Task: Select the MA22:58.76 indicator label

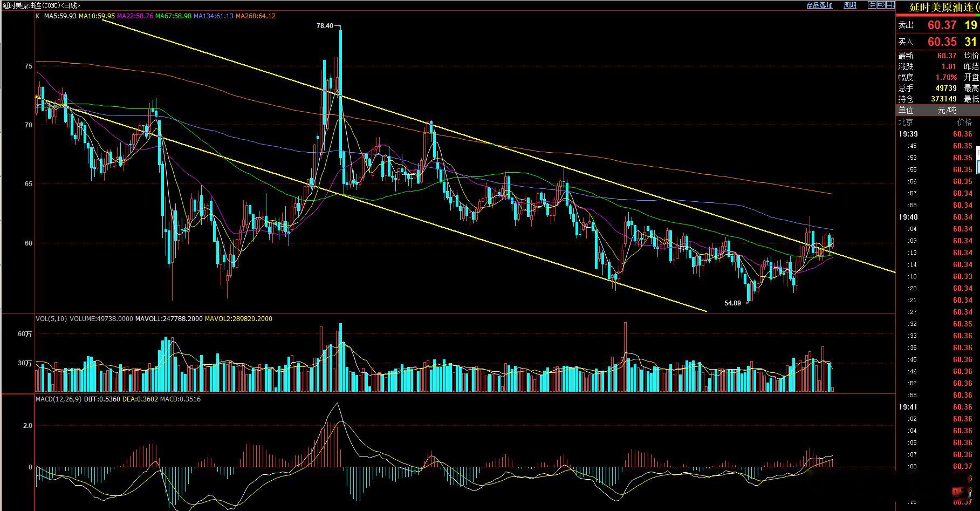Action: 135,16
